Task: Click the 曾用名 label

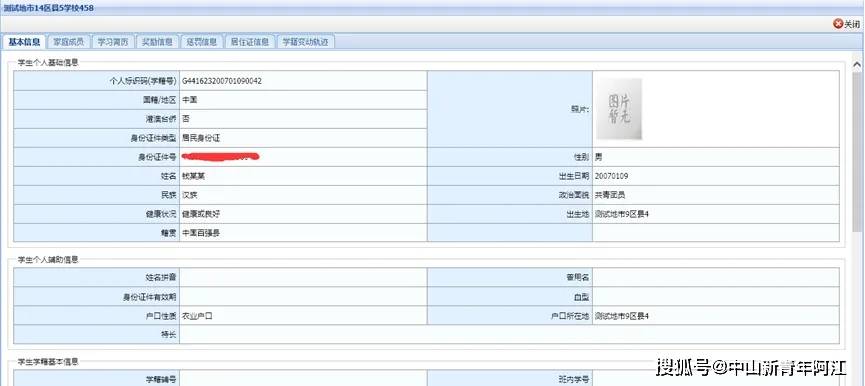Action: (x=578, y=277)
